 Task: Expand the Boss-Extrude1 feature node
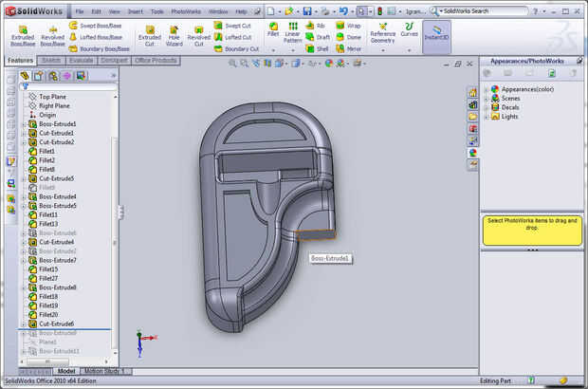point(24,124)
